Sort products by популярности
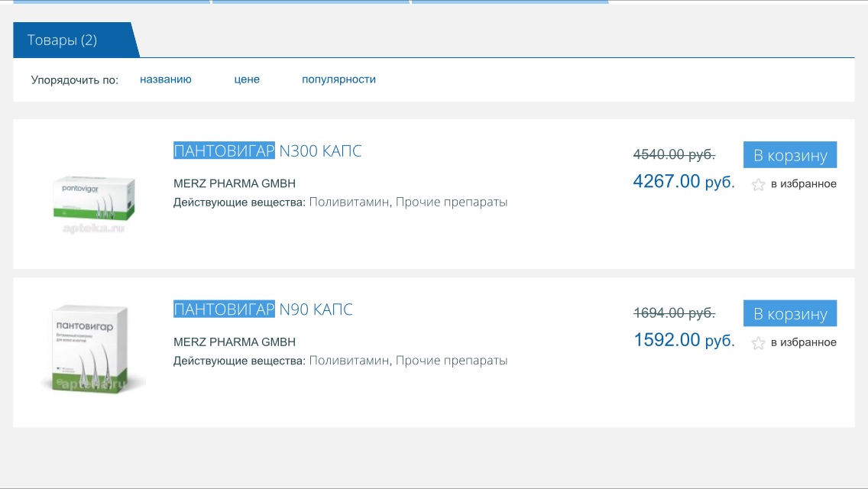This screenshot has height=489, width=868. coord(338,79)
